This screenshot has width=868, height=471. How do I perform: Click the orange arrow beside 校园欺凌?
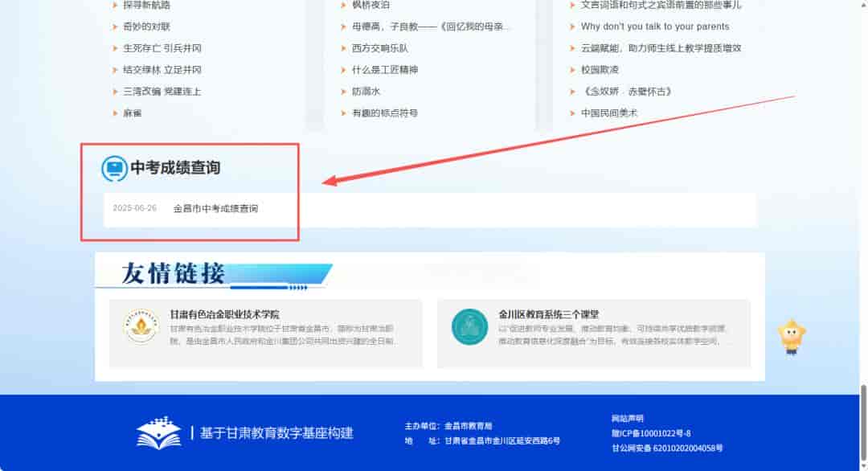[x=572, y=70]
